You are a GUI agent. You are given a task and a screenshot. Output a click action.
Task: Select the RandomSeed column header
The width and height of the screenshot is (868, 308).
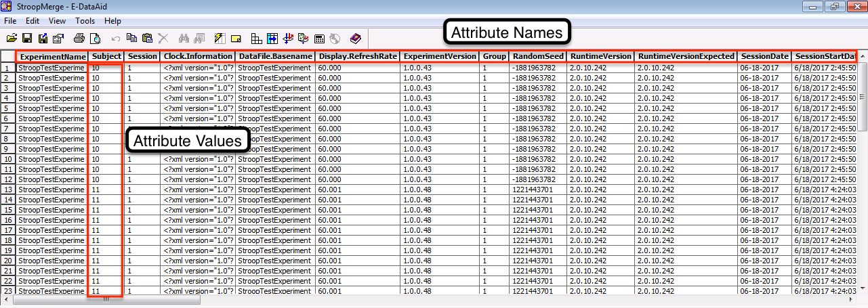pyautogui.click(x=537, y=56)
